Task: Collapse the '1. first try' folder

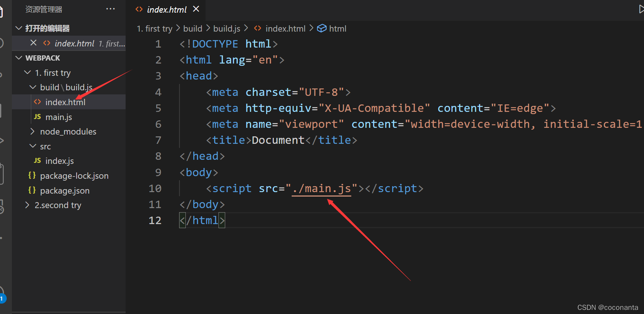Action: (27, 72)
